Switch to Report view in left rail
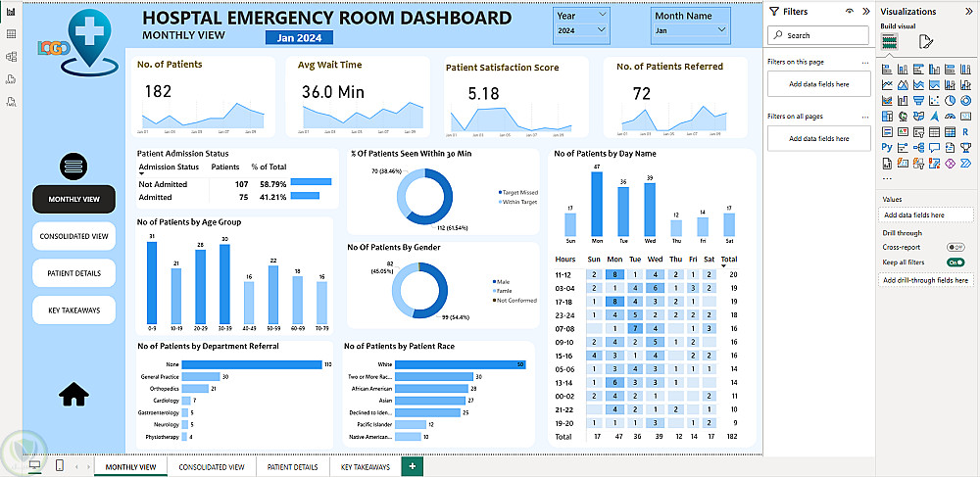Image resolution: width=980 pixels, height=477 pixels. pyautogui.click(x=11, y=12)
